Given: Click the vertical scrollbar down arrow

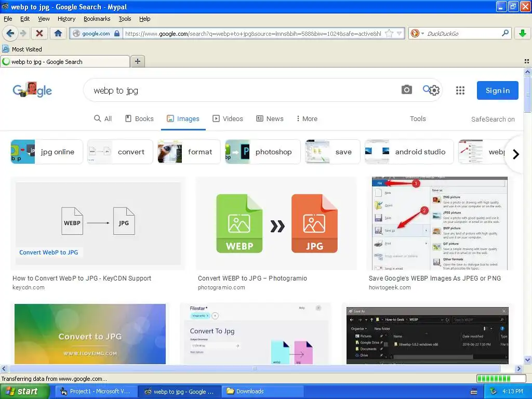Looking at the screenshot, I should coord(527,360).
